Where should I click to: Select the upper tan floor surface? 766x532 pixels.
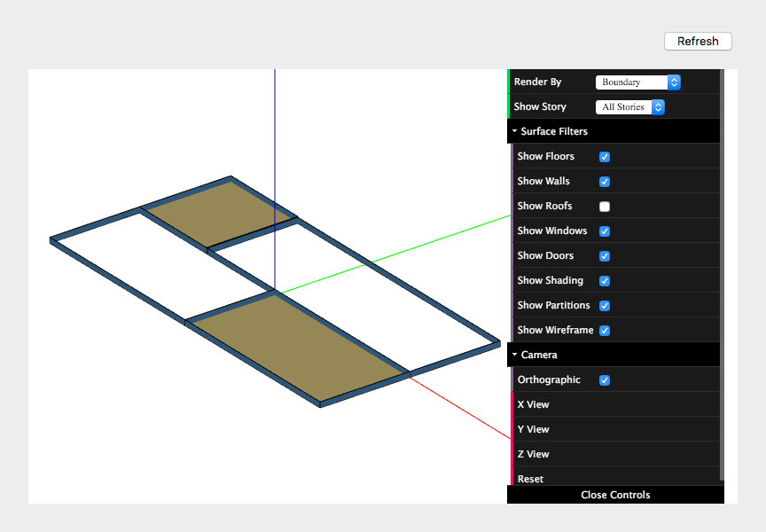(x=217, y=213)
